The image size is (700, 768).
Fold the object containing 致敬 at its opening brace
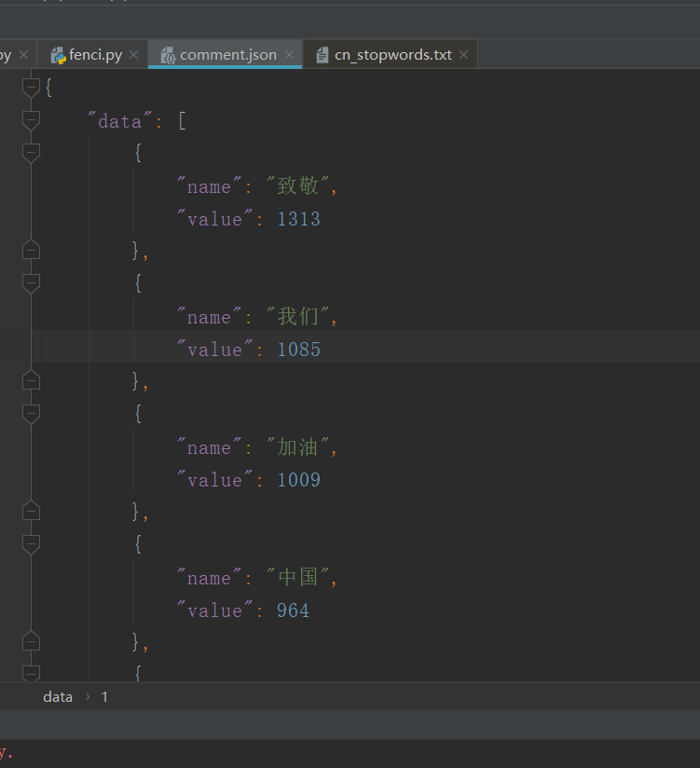click(x=31, y=153)
